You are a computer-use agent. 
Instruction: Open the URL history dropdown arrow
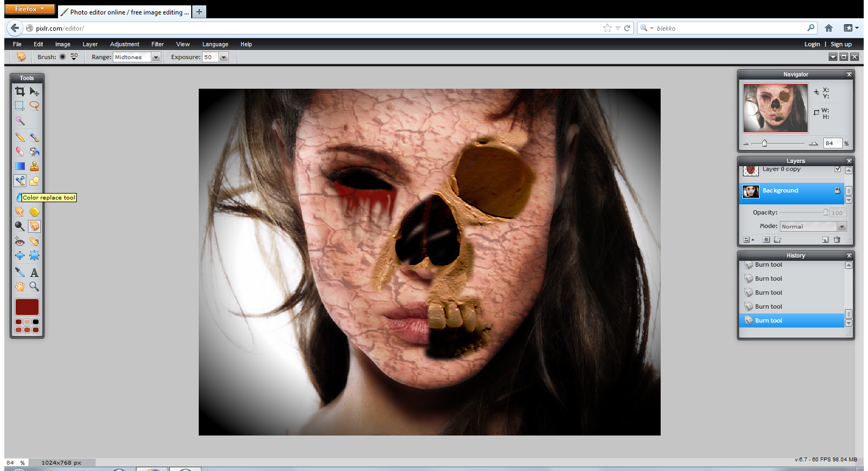(618, 28)
